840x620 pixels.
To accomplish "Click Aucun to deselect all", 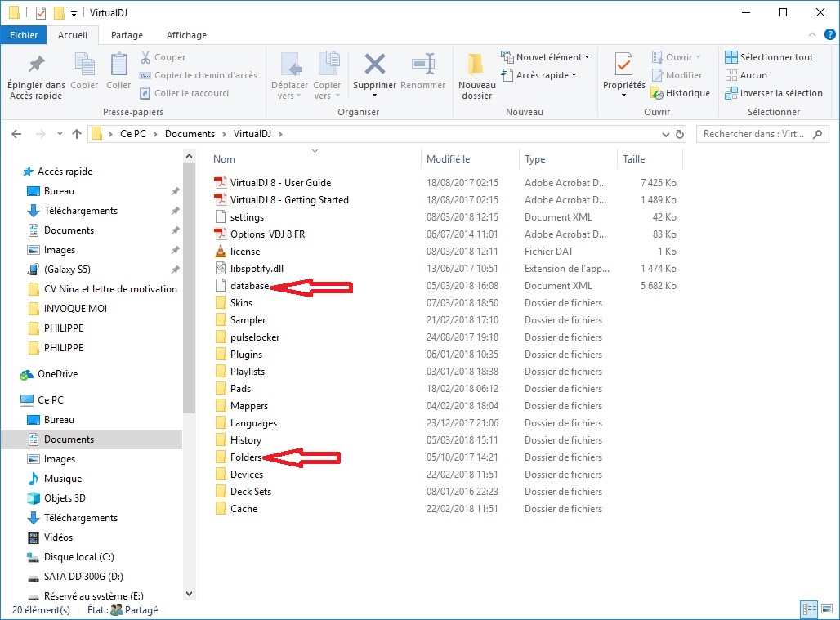I will coord(746,75).
